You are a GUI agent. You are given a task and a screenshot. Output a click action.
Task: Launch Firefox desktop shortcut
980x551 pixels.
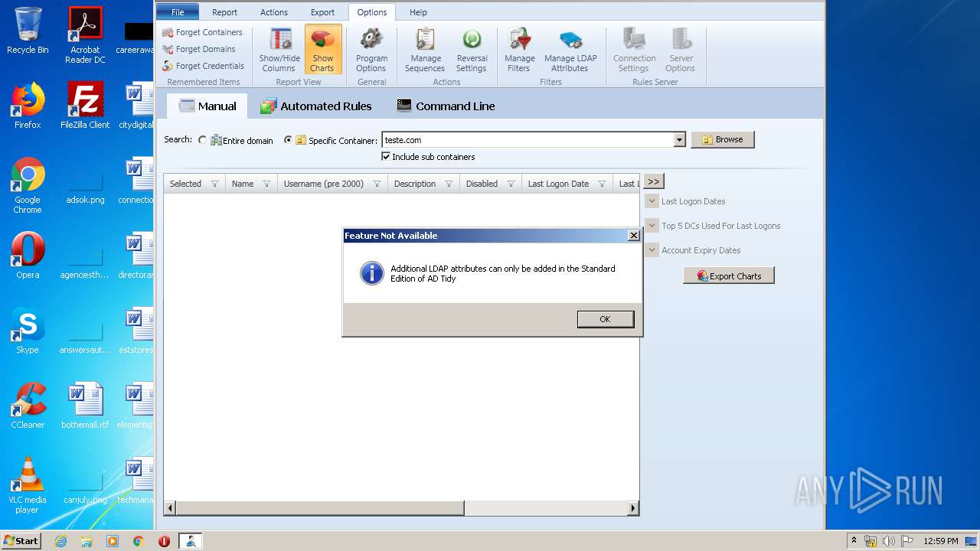tap(28, 106)
